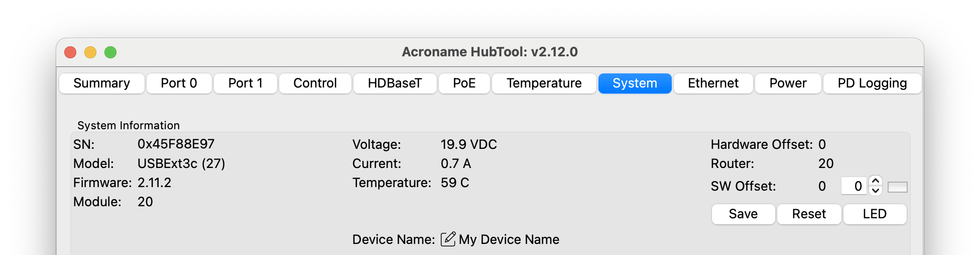Increment SW Offset with the up arrow

point(876,181)
